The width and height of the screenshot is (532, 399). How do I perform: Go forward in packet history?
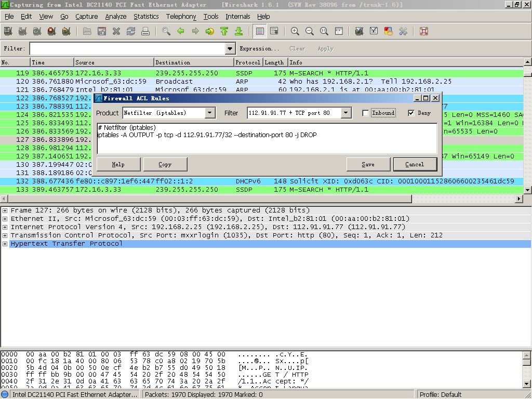[195, 31]
